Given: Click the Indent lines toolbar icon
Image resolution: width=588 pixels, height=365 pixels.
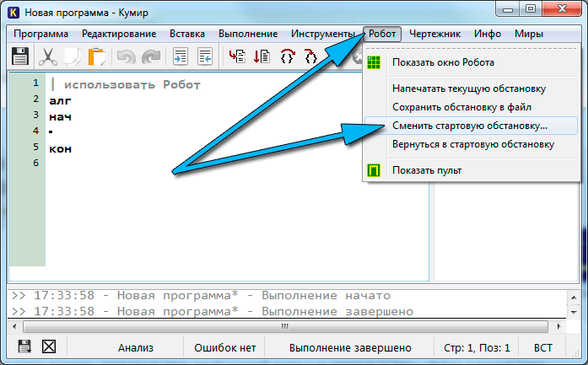Looking at the screenshot, I should pos(181,57).
